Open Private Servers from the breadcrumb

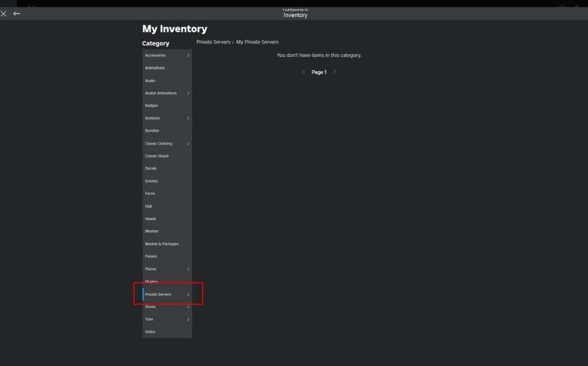tap(212, 42)
